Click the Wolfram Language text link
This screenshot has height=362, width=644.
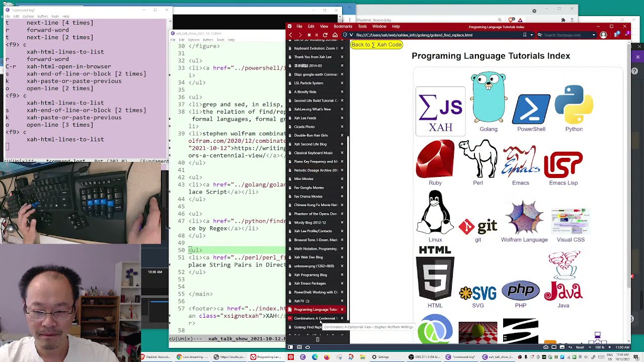coord(524,240)
